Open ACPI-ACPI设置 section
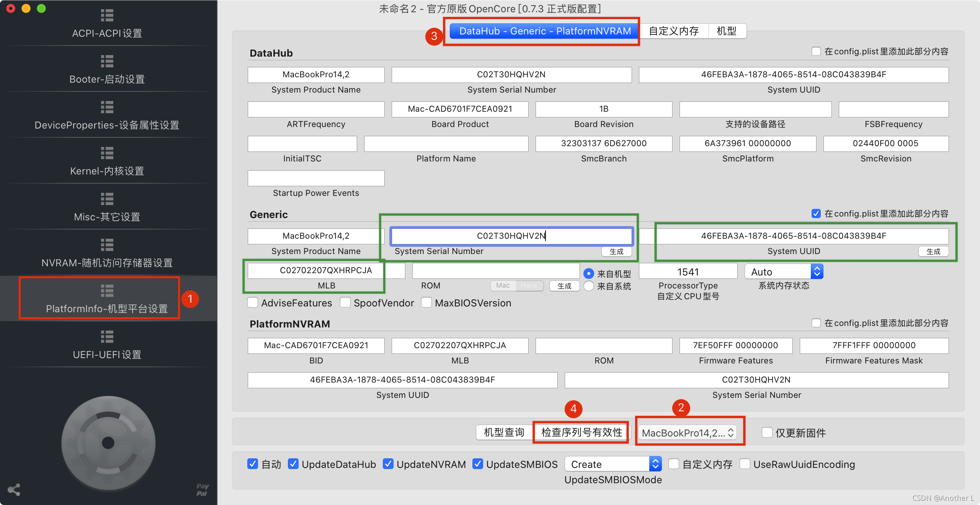 (x=107, y=33)
